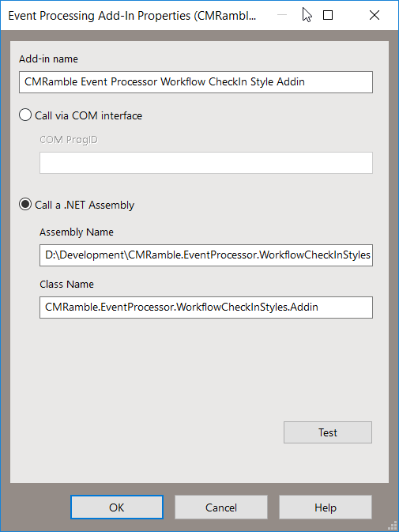Confirm the dialog with OK
This screenshot has width=399, height=532.
(x=117, y=507)
